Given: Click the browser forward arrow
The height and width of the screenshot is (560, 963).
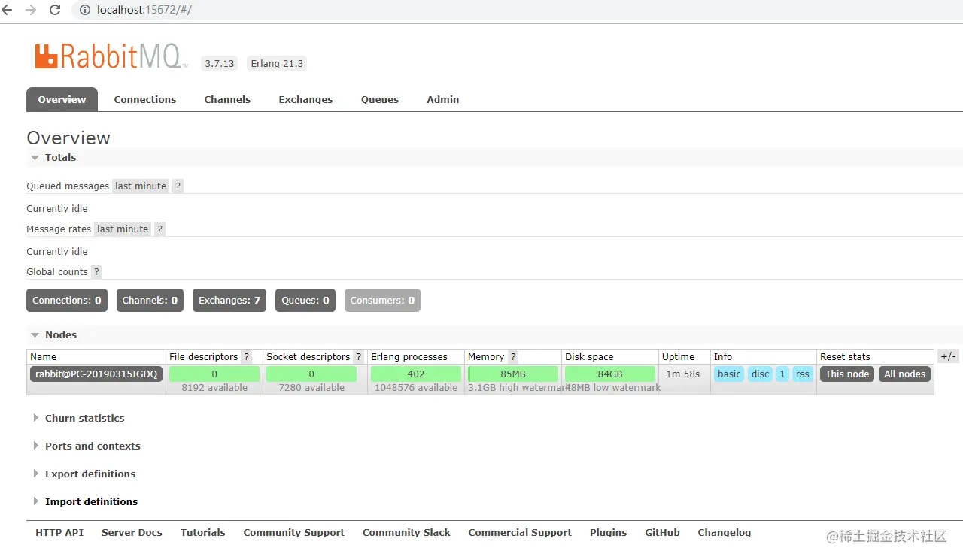Looking at the screenshot, I should 31,11.
